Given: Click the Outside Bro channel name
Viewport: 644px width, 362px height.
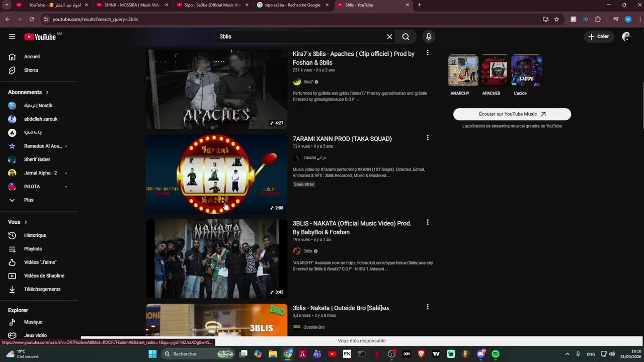Looking at the screenshot, I should [x=314, y=327].
